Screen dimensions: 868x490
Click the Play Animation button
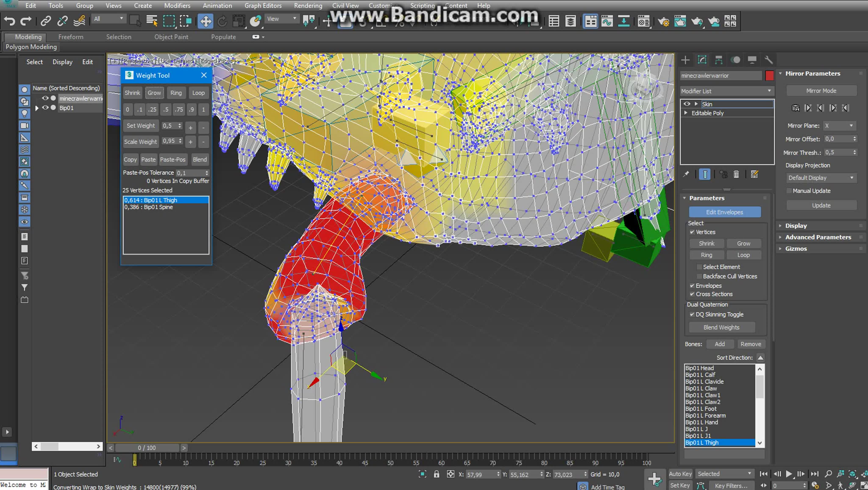click(x=789, y=474)
